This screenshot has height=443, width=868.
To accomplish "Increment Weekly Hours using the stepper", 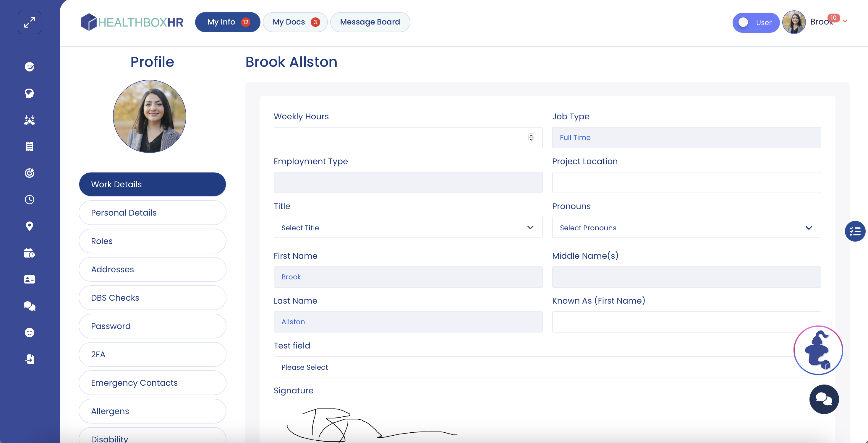I will click(x=531, y=135).
